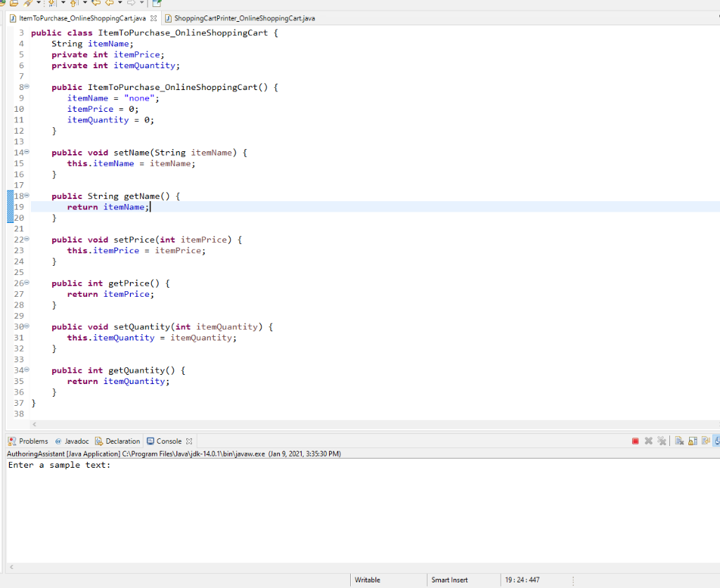Click the Back navigation arrow
Image resolution: width=720 pixels, height=588 pixels.
(109, 3)
